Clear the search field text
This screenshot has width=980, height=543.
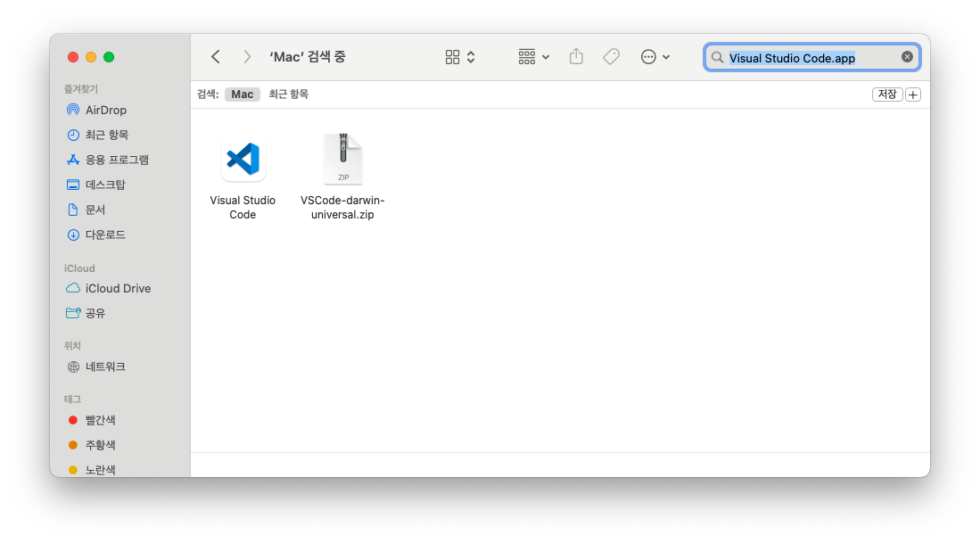tap(907, 57)
